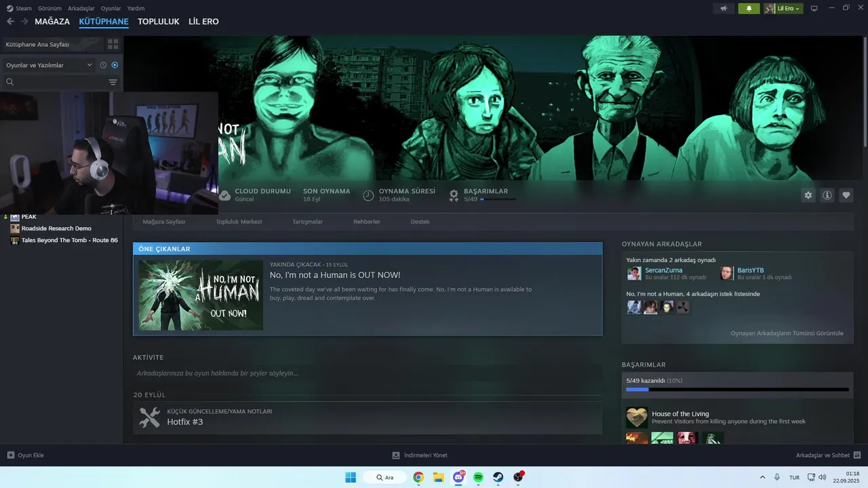
Task: Open the OUT NOW featured news thumbnail
Action: coord(201,296)
